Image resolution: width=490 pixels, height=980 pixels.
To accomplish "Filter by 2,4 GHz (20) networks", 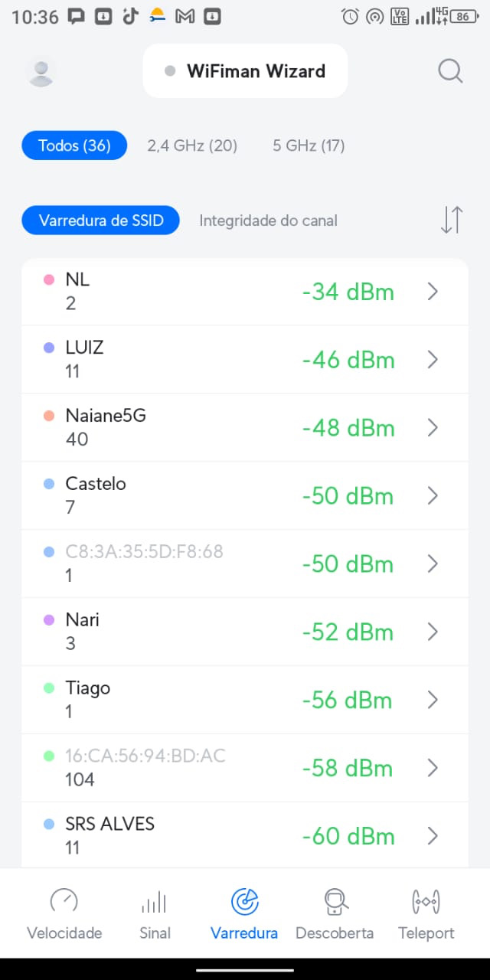I will point(192,145).
